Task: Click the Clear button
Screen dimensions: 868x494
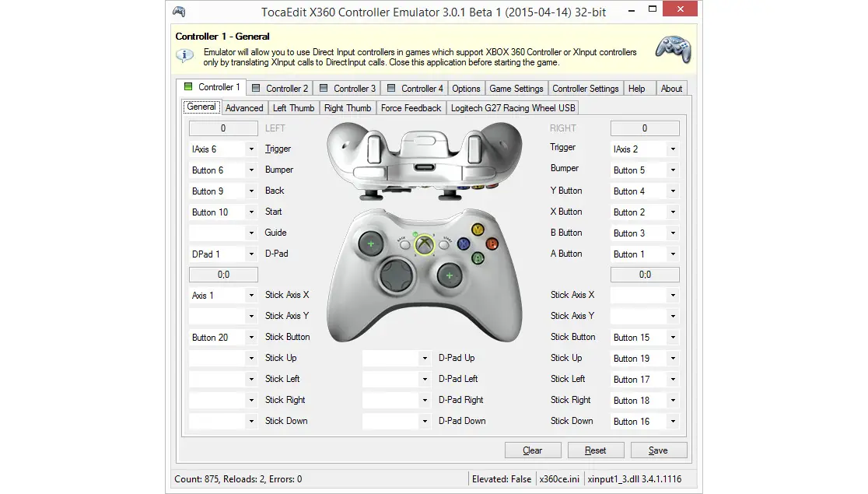Action: (533, 450)
